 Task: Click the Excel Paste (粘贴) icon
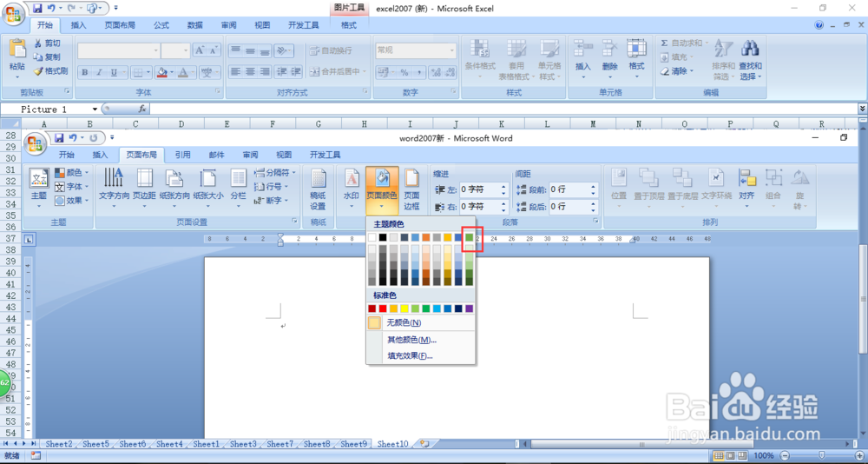click(17, 50)
